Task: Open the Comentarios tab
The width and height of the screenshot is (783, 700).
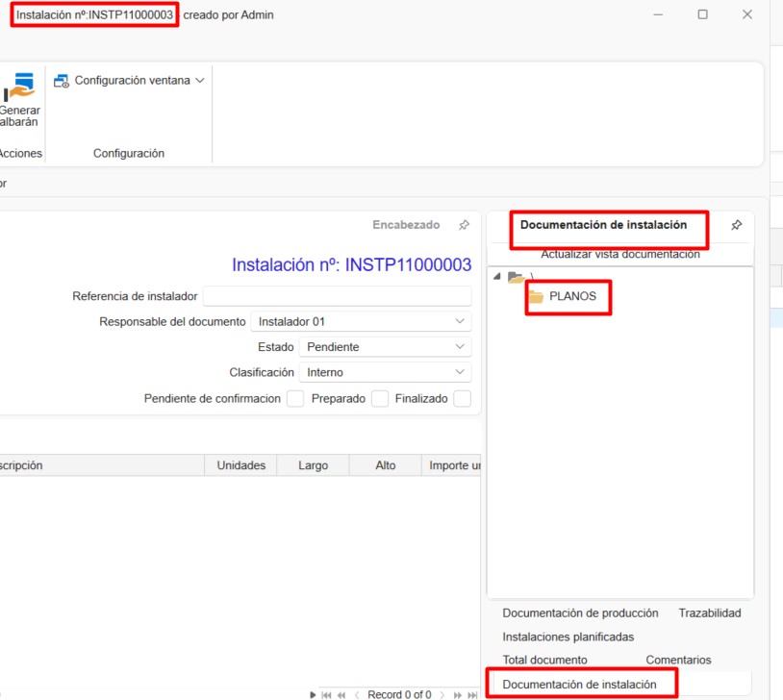Action: (678, 660)
